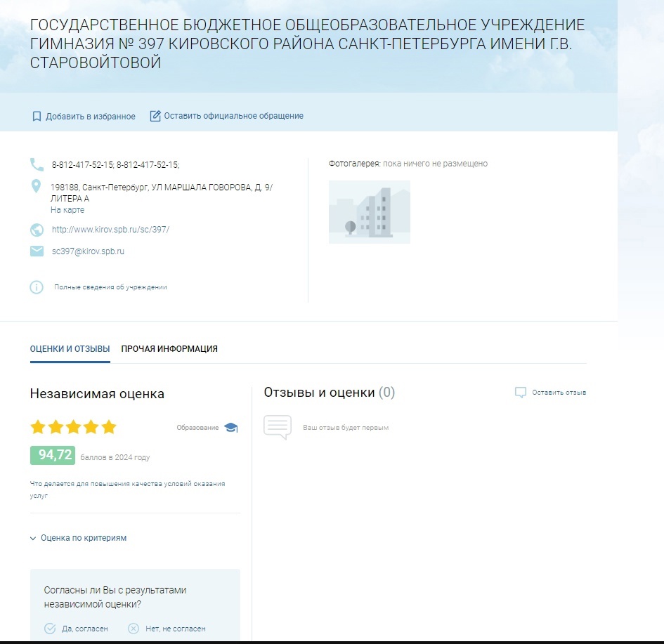Image resolution: width=664 pixels, height=644 pixels.
Task: Click the pencil icon for official appeal
Action: (155, 116)
